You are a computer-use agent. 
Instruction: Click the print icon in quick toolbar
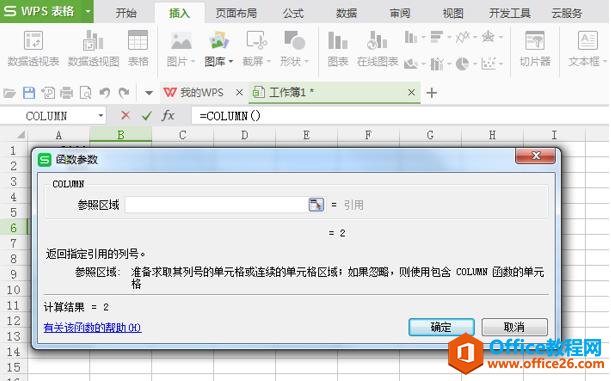66,93
